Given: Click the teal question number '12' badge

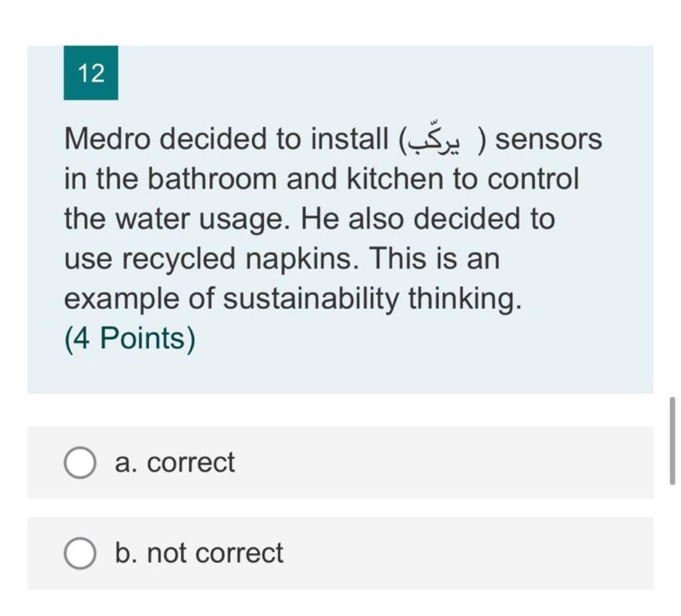Looking at the screenshot, I should click(91, 73).
